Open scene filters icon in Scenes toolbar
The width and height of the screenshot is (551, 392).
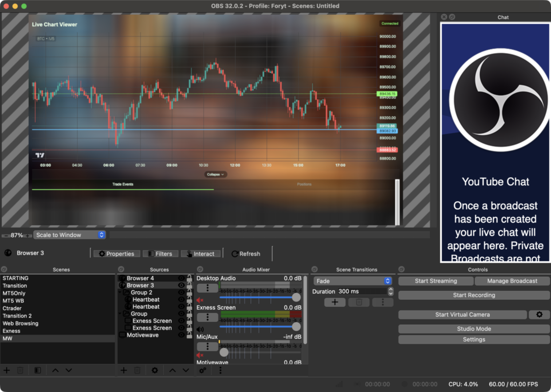[x=38, y=370]
